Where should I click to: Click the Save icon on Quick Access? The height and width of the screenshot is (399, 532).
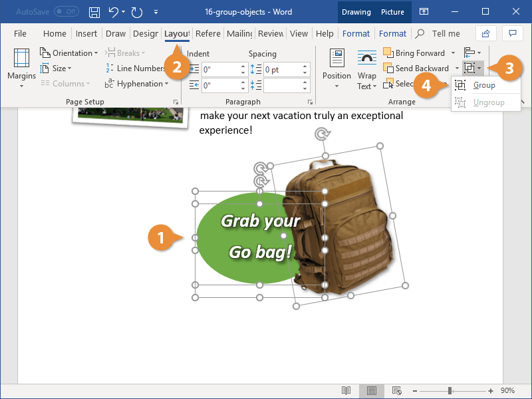click(93, 11)
